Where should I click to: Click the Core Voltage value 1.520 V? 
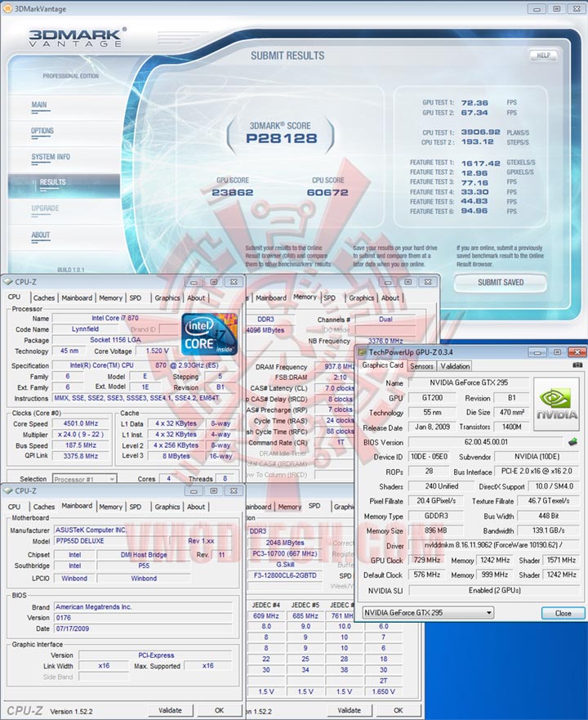158,351
